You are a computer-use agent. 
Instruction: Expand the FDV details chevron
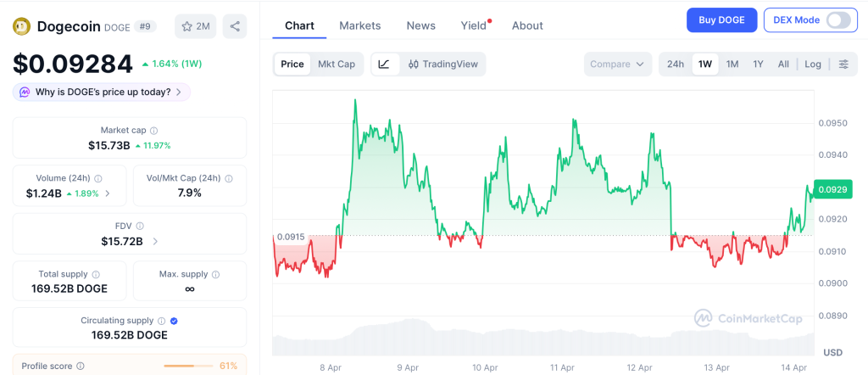coord(155,242)
